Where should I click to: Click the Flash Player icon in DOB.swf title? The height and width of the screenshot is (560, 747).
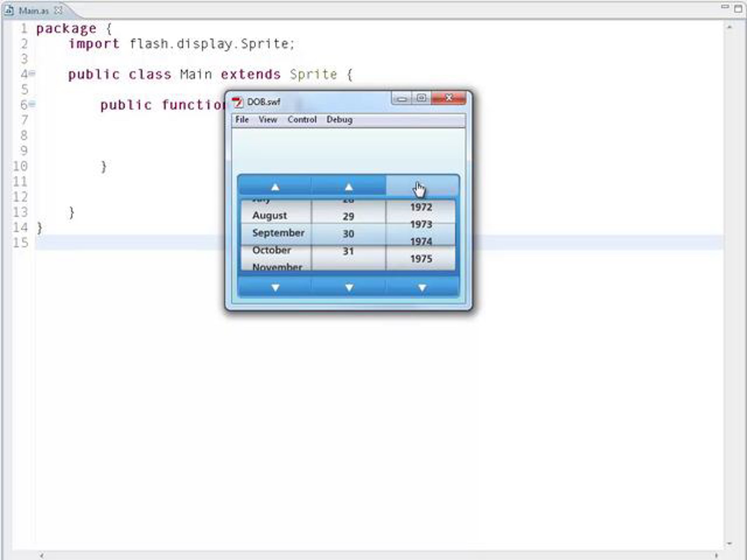tap(238, 102)
